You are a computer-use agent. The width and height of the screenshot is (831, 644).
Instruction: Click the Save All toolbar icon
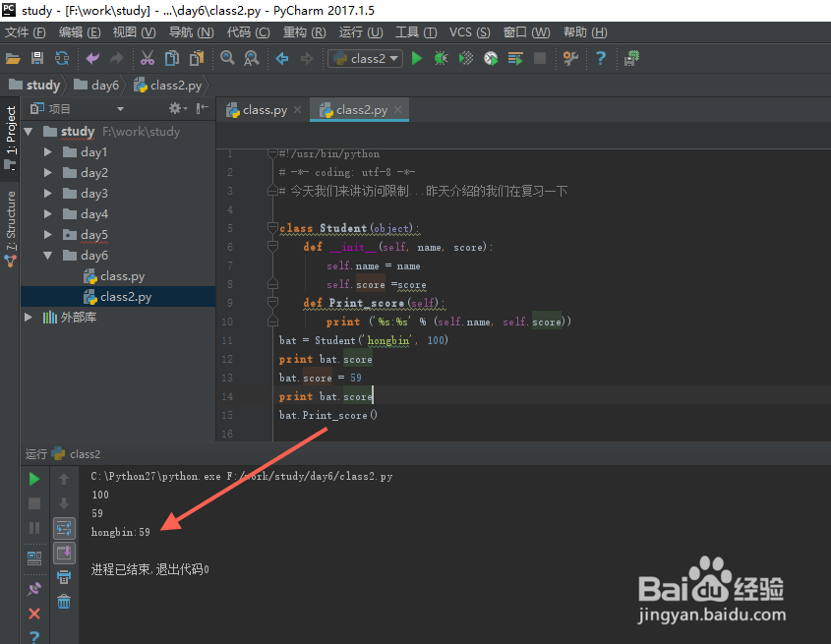coord(37,58)
